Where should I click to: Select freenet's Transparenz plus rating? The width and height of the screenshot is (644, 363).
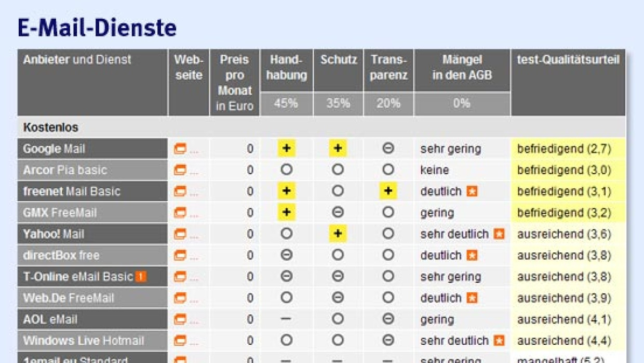(388, 191)
